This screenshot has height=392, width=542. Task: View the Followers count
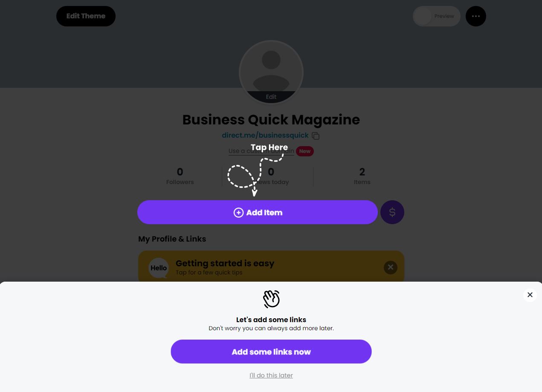click(x=180, y=176)
